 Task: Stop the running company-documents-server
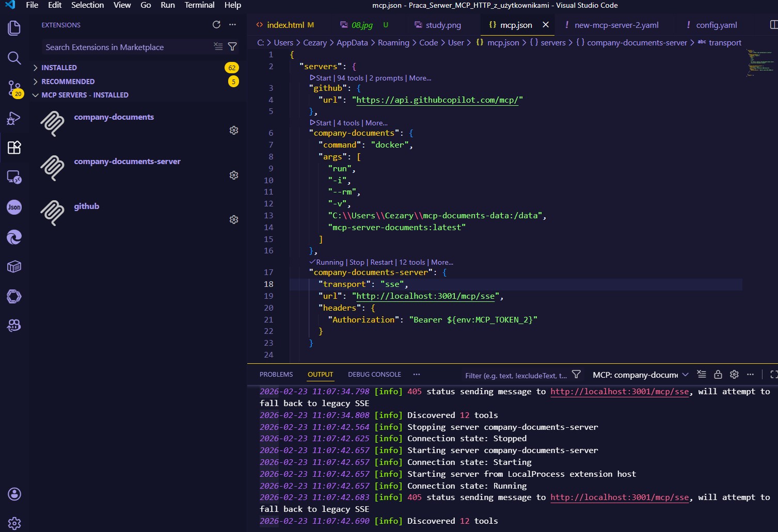pyautogui.click(x=357, y=263)
